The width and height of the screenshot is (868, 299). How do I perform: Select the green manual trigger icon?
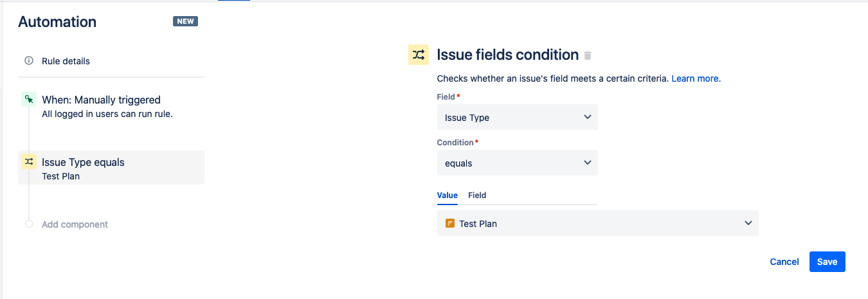pyautogui.click(x=28, y=99)
